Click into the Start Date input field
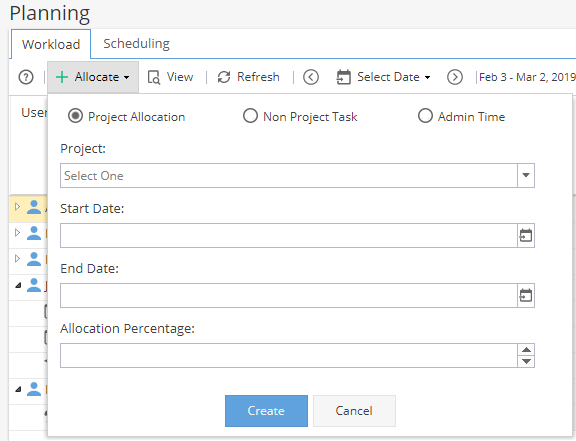The height and width of the screenshot is (441, 576). (x=289, y=235)
